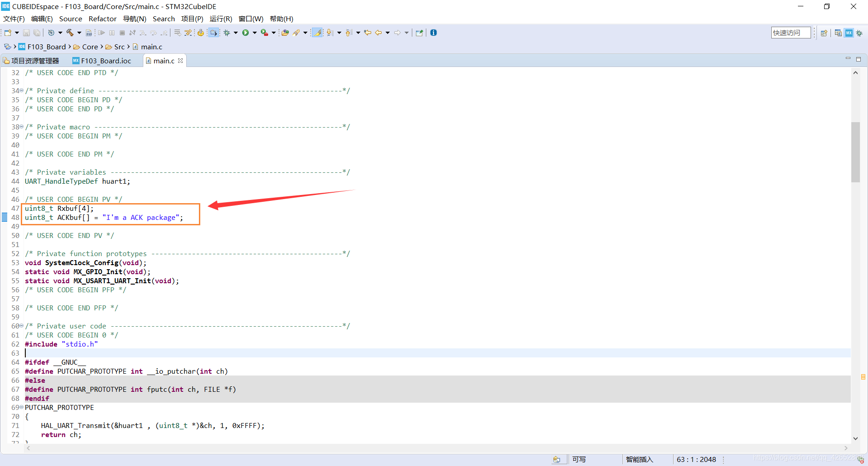Click the New file toolbar icon
Screen dimensions: 868x466
tap(8, 33)
